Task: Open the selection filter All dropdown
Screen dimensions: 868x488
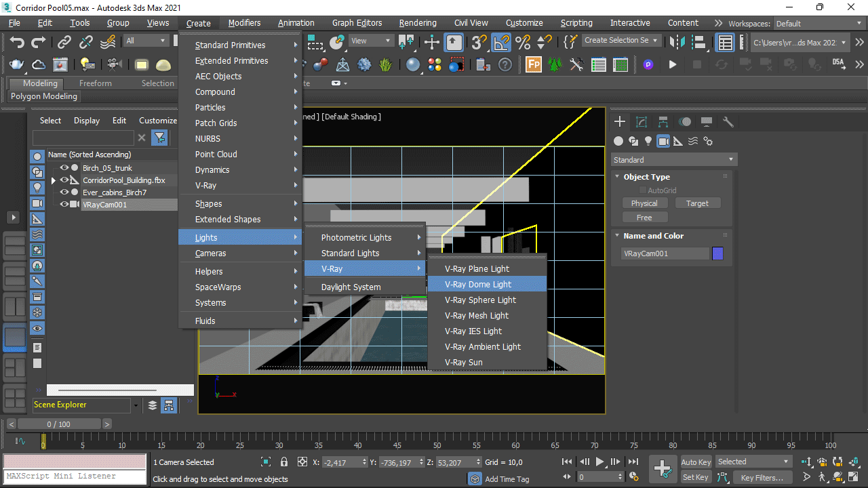Action: (x=145, y=41)
